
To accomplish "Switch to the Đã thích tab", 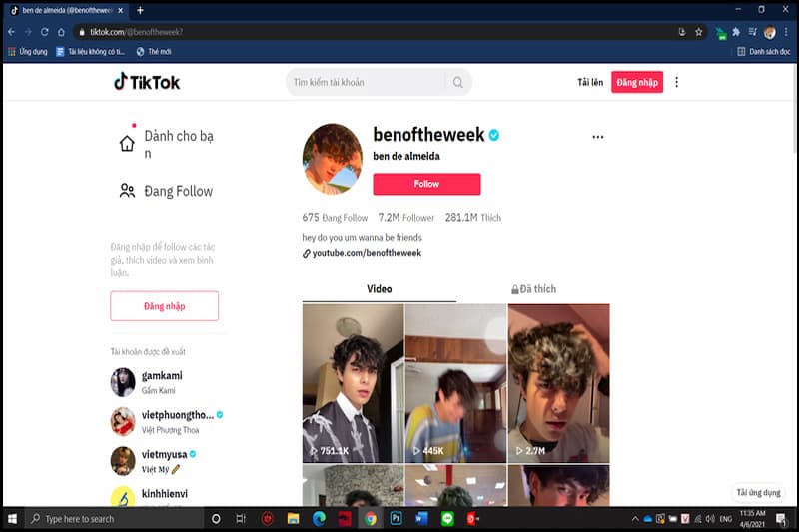I will click(533, 289).
